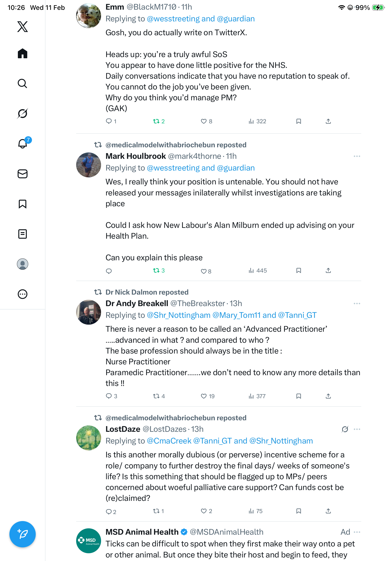Open the More menu in sidebar
Screen dimensions: 392x561
tap(23, 294)
